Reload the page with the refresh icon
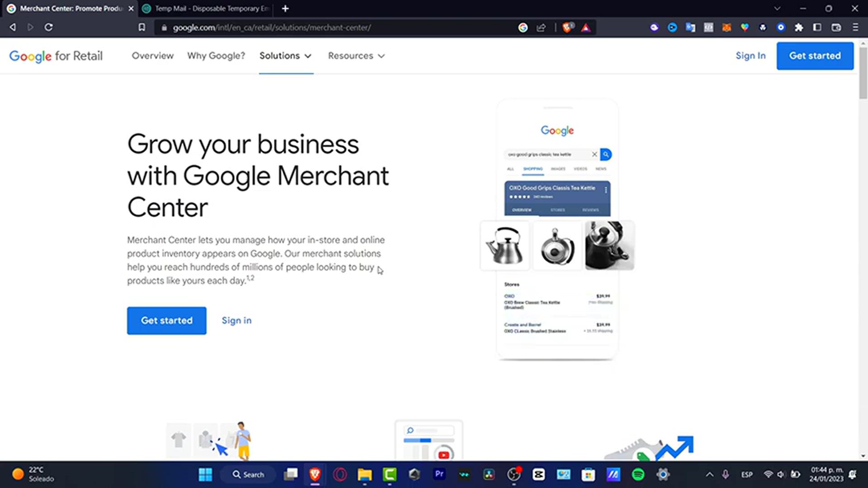Screen dimensions: 868x488 click(x=48, y=27)
